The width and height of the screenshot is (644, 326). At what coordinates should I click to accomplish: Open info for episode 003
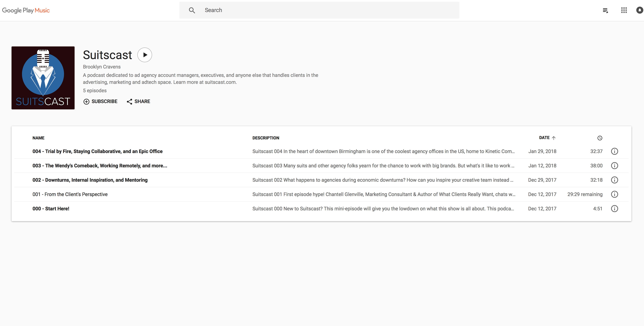tap(614, 165)
